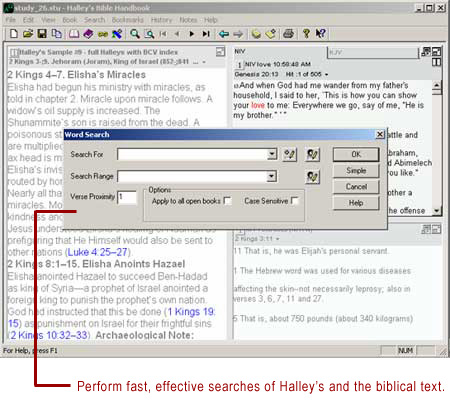Click the right-hand icon on Search For row
450x400 pixels.
(312, 154)
